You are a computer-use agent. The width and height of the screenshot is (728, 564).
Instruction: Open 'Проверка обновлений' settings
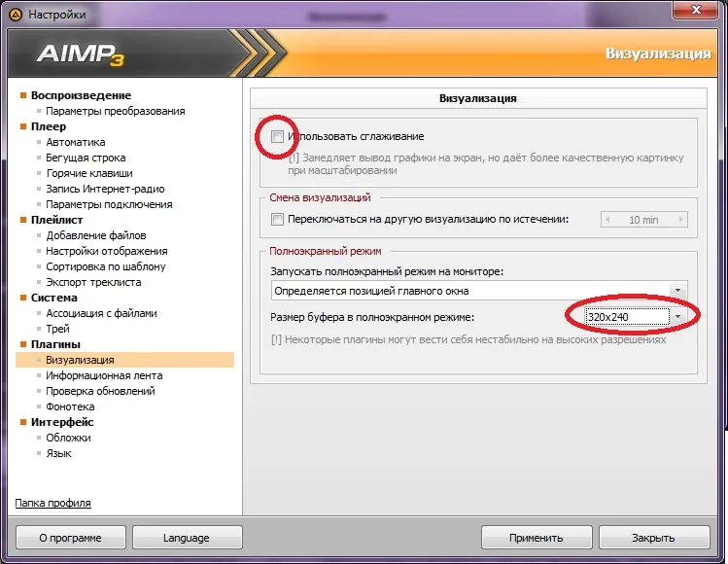coord(100,391)
